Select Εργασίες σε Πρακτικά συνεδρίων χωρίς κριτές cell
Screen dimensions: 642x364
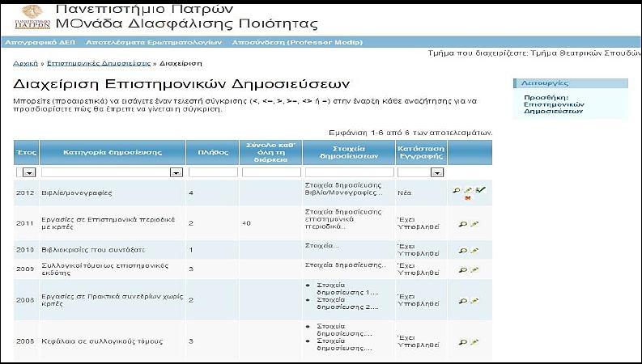(x=113, y=300)
